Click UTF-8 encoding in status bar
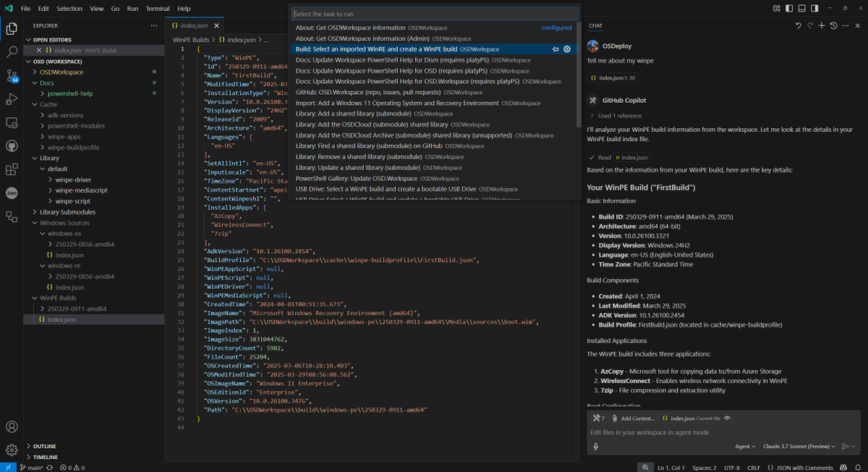Image resolution: width=868 pixels, height=472 pixels. (732, 468)
